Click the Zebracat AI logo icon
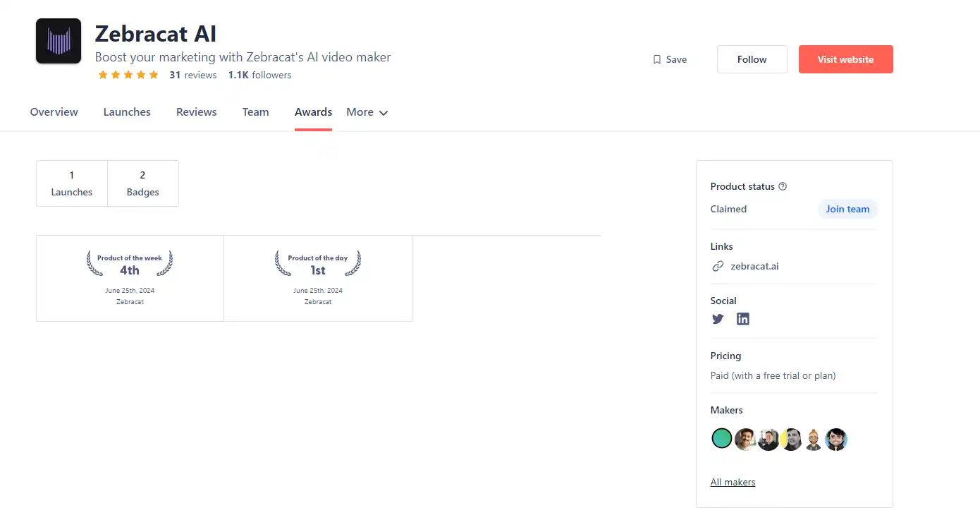This screenshot has height=520, width=980. [59, 42]
